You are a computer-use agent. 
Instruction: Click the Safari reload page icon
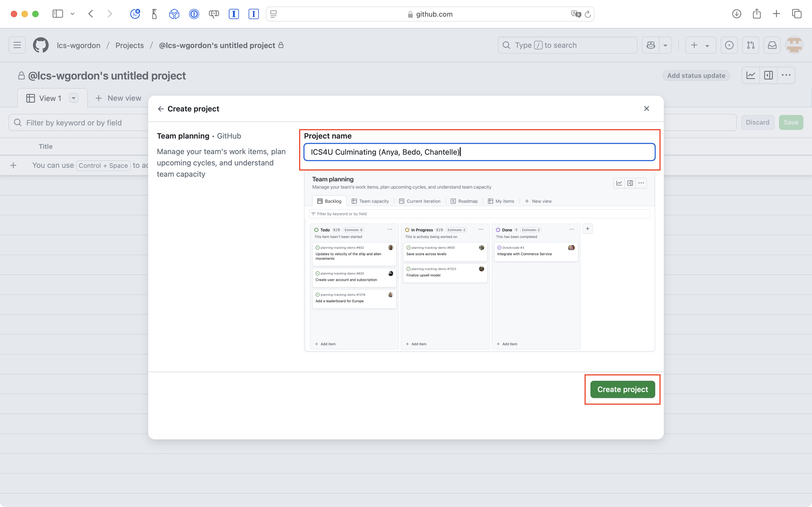tap(587, 14)
